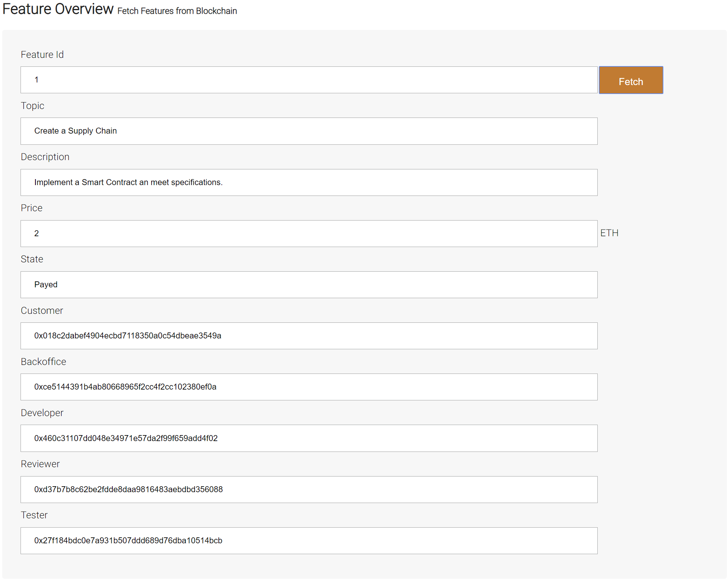Viewport: 728px width, 581px height.
Task: Click the State field showing Payed
Action: (x=309, y=285)
